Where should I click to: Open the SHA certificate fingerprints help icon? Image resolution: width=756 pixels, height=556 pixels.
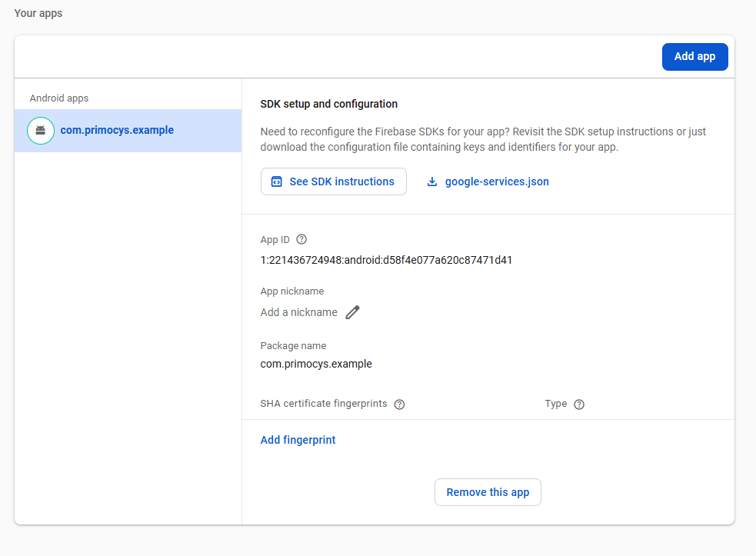pyautogui.click(x=399, y=405)
